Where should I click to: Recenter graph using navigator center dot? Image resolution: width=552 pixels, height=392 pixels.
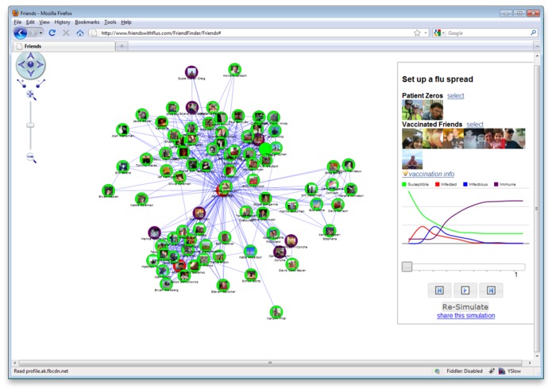point(31,65)
